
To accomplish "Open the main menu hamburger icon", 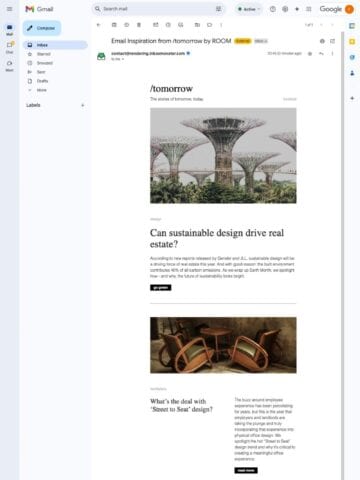I will pyautogui.click(x=9, y=9).
